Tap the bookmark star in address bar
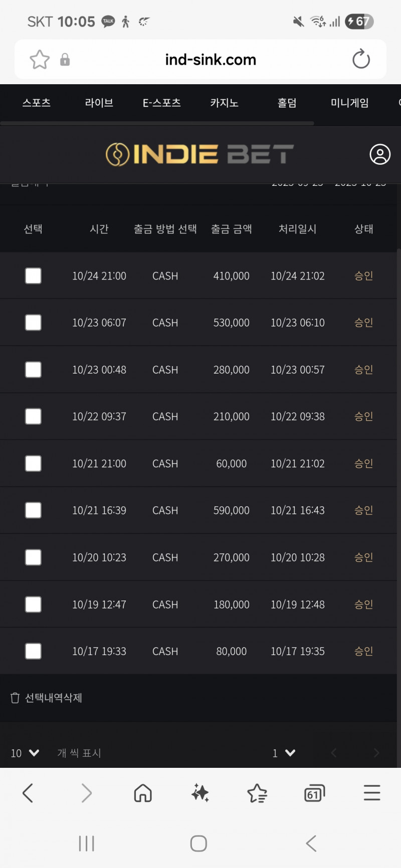Viewport: 401px width, 868px height. [40, 60]
